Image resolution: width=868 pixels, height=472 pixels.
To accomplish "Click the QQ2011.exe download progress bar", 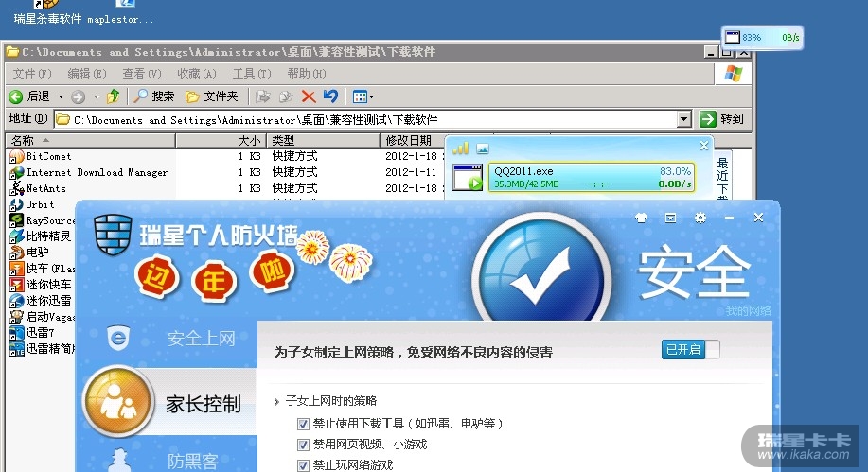I will tap(592, 177).
